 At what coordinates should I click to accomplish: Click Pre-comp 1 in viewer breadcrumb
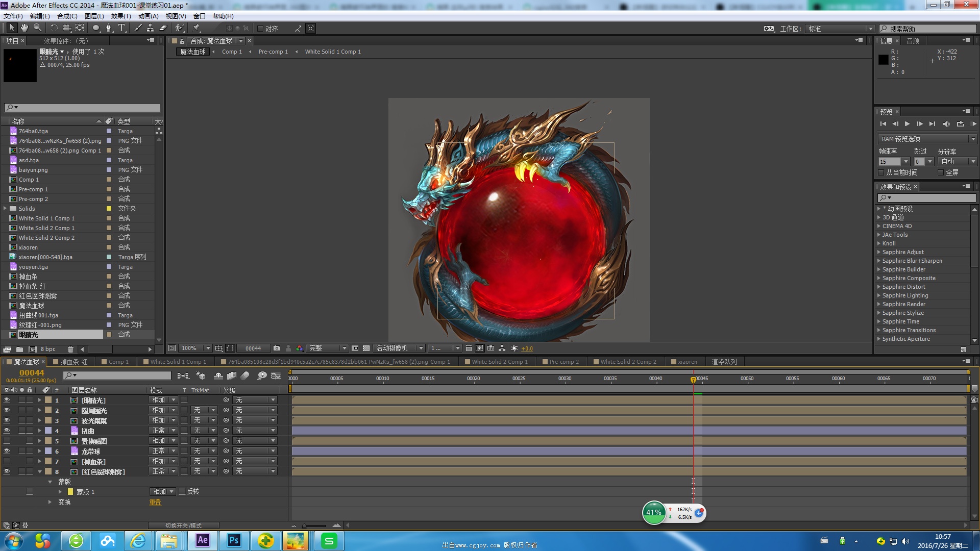[273, 52]
